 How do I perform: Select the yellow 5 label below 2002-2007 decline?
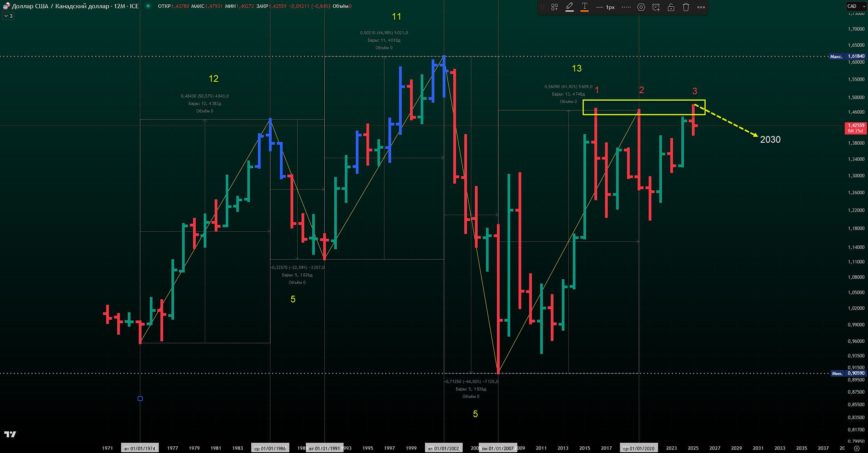click(475, 414)
